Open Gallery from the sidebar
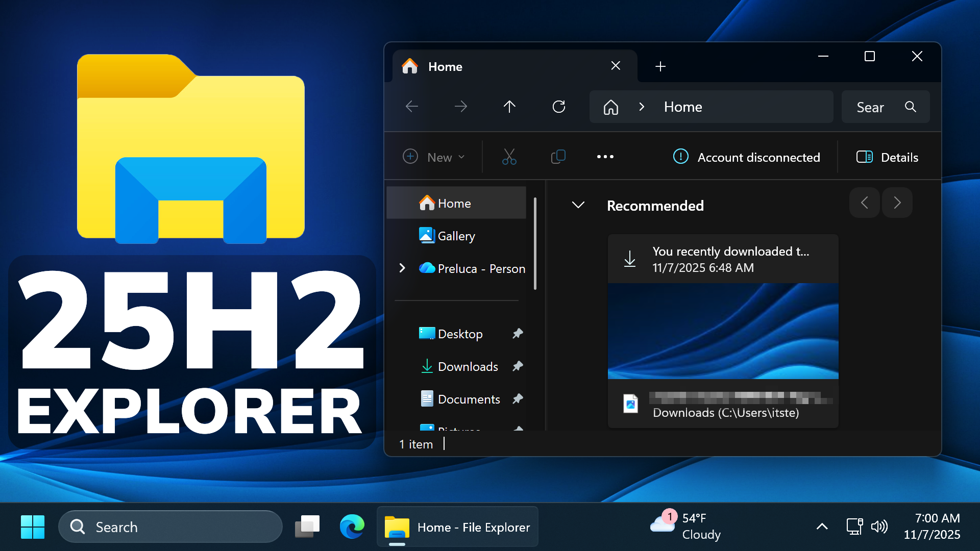Screen dimensions: 980x551 coord(455,236)
